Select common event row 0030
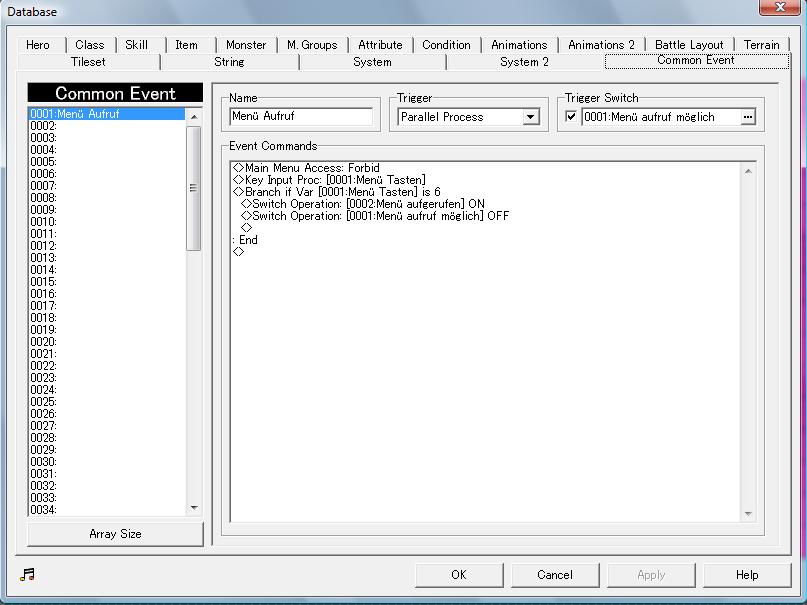807x605 pixels. tap(107, 461)
